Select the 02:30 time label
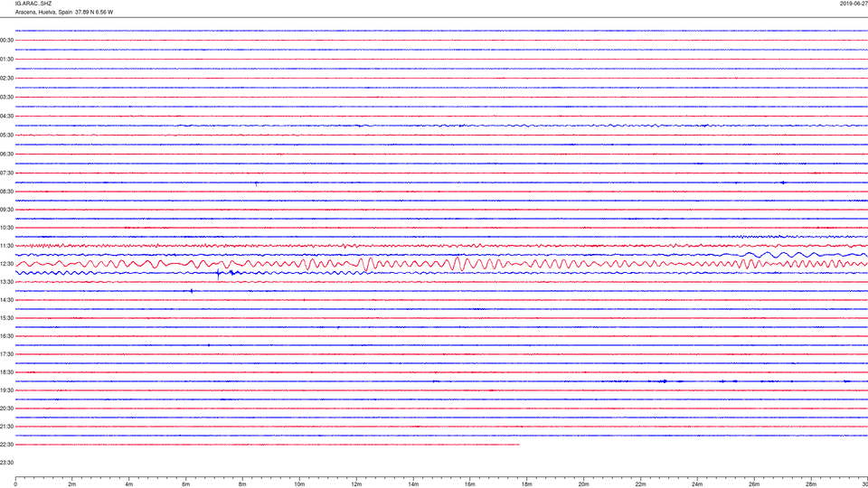 [6, 79]
